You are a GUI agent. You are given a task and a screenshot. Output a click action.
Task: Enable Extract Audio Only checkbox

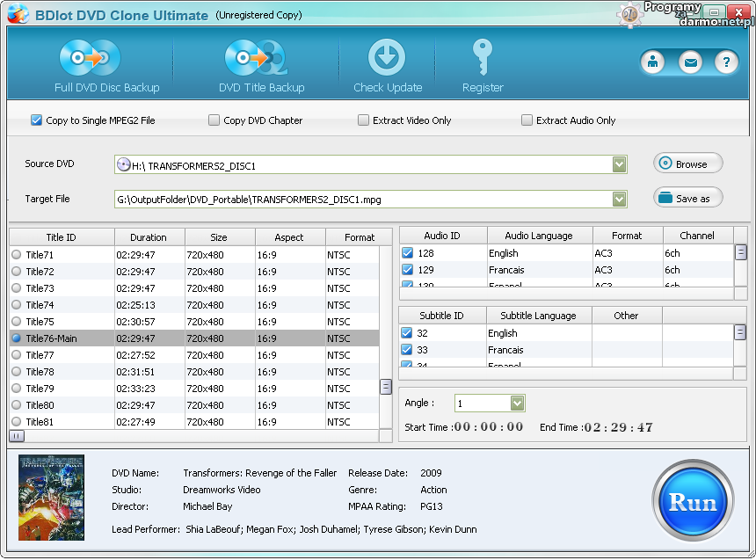527,120
